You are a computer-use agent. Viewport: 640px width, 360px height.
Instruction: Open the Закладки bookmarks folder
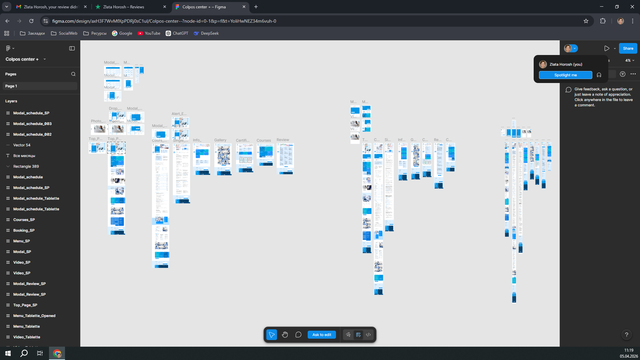[32, 33]
